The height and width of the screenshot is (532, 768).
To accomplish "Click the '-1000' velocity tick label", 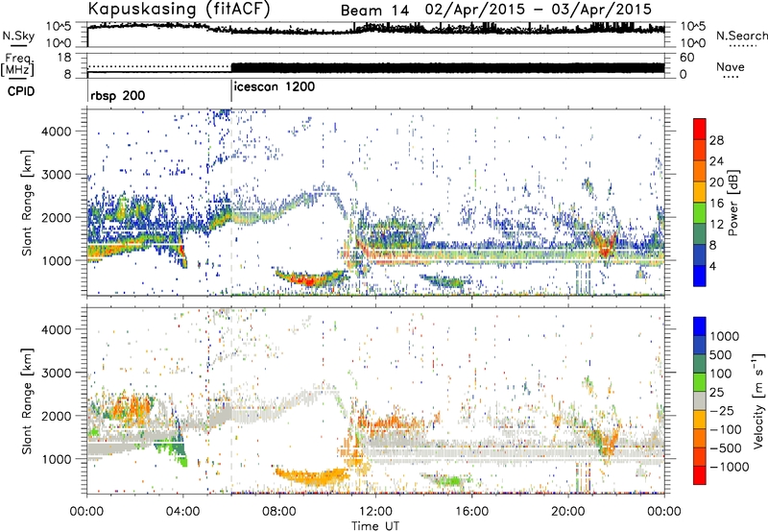I will (x=730, y=467).
